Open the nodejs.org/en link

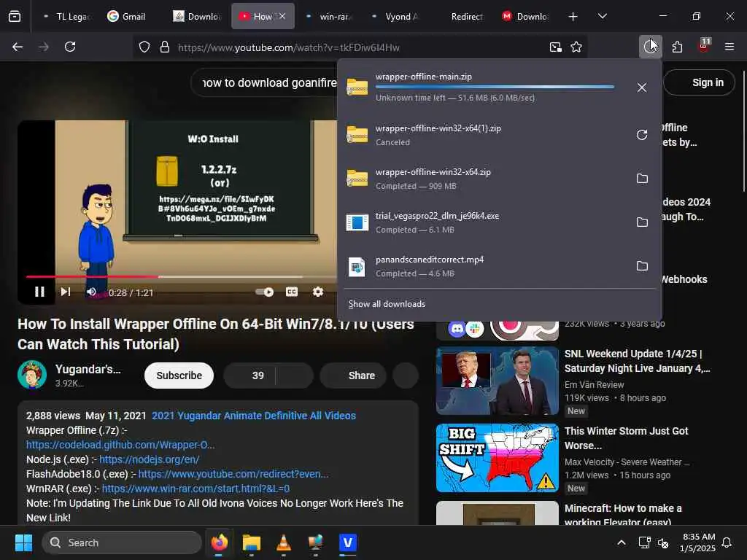pos(150,459)
